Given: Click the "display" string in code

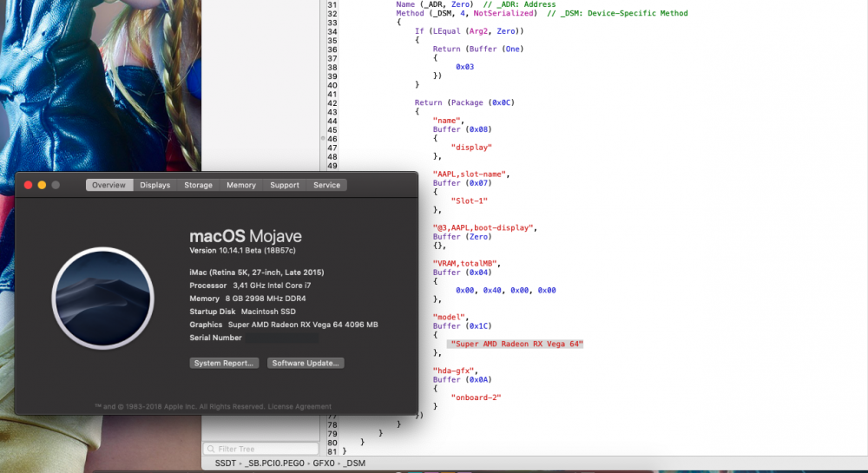Looking at the screenshot, I should 471,148.
